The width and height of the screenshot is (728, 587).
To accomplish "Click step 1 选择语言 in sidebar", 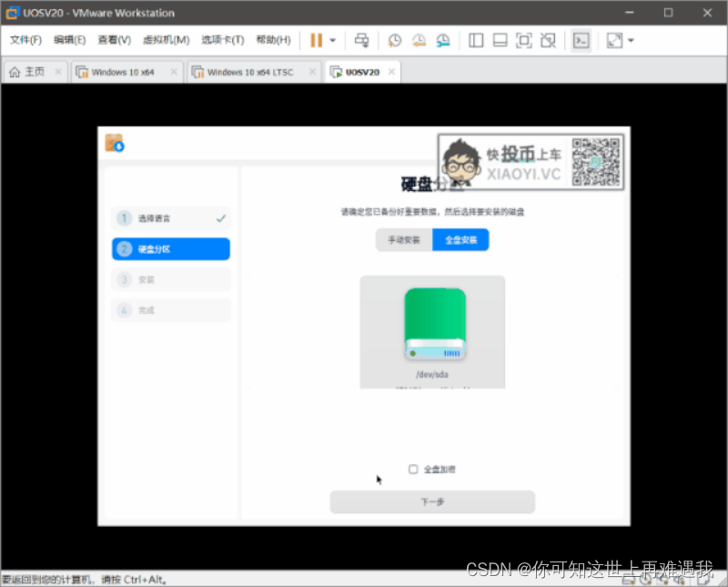I will 171,218.
